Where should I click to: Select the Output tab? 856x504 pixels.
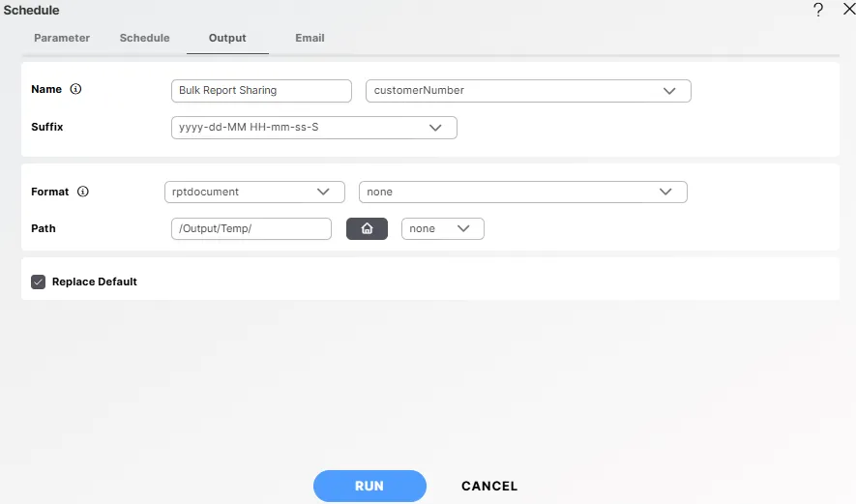(227, 38)
